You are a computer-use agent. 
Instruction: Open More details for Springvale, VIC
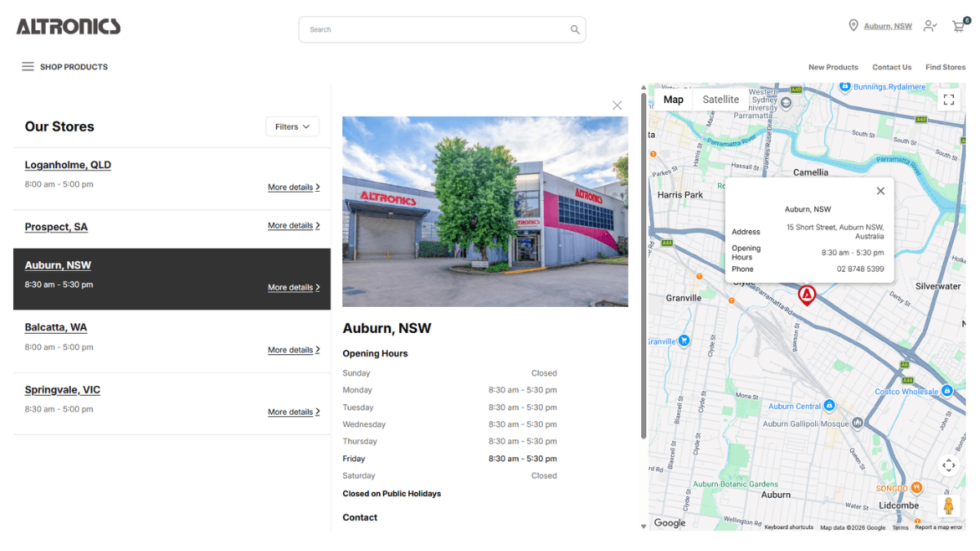coord(293,412)
